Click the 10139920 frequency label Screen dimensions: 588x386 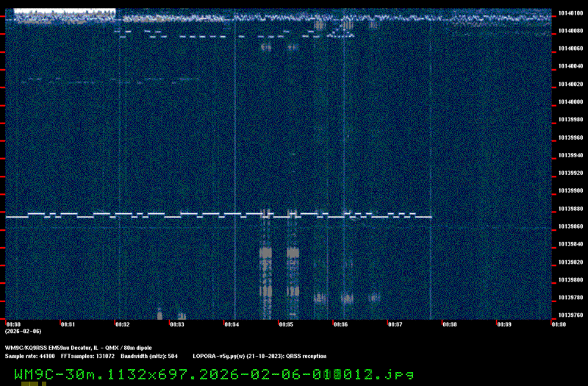coord(571,173)
